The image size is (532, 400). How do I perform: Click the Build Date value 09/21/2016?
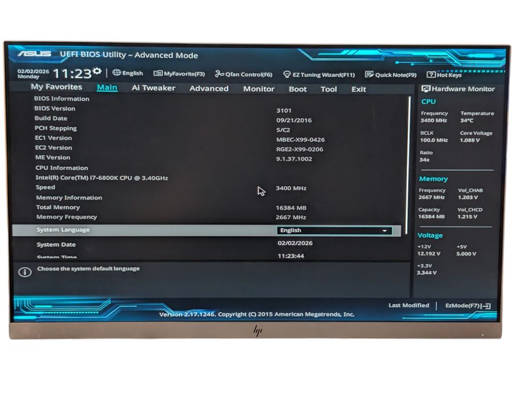click(x=294, y=121)
